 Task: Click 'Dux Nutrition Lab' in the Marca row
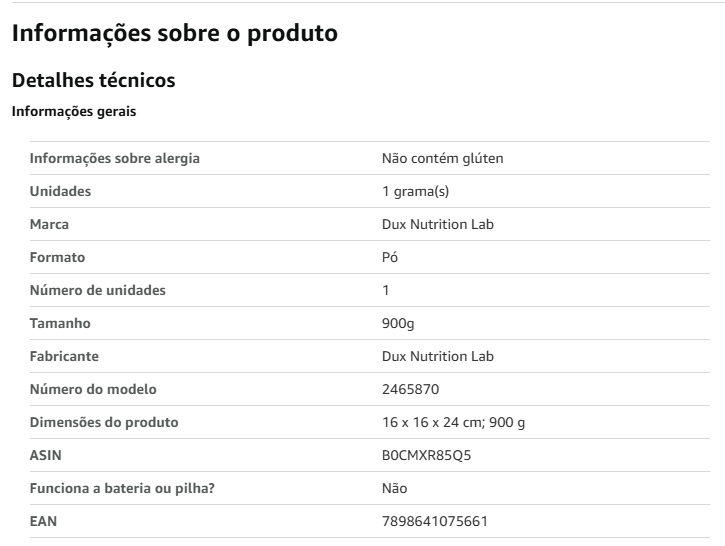[438, 224]
